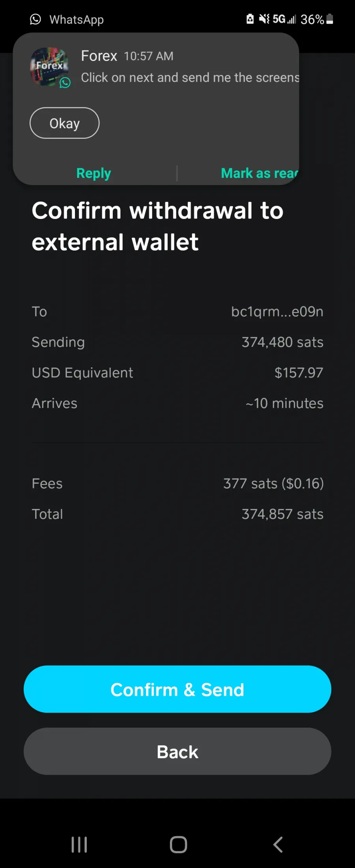Tap the Okay quick reply chip
Viewport: 355px width, 868px height.
pyautogui.click(x=65, y=123)
